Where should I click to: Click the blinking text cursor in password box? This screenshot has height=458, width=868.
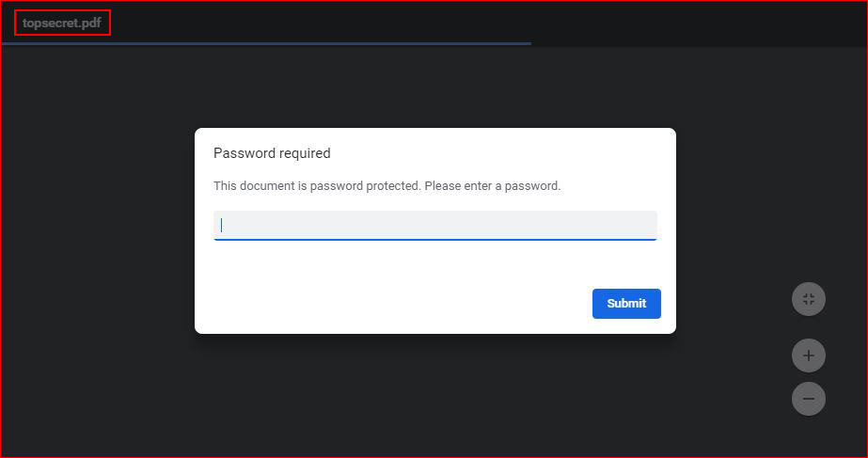click(221, 225)
